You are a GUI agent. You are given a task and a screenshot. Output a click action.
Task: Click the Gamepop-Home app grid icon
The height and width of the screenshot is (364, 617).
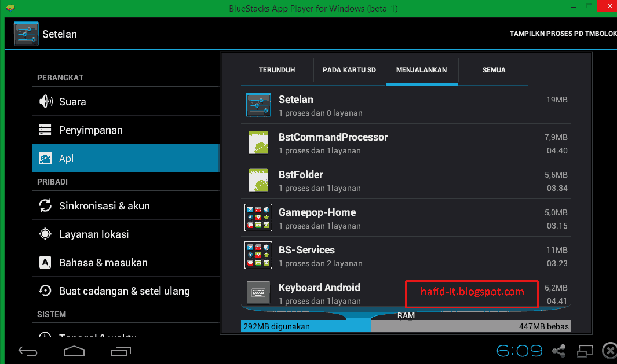click(258, 218)
